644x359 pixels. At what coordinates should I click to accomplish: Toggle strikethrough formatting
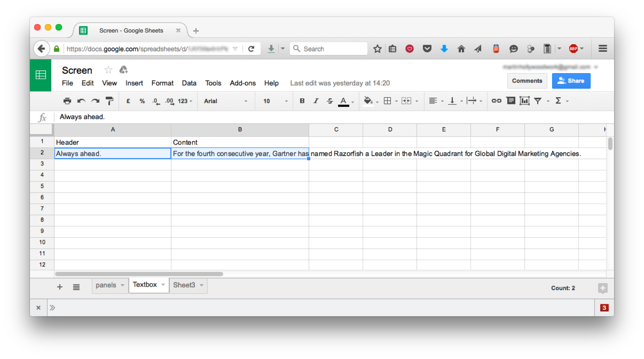pos(330,101)
